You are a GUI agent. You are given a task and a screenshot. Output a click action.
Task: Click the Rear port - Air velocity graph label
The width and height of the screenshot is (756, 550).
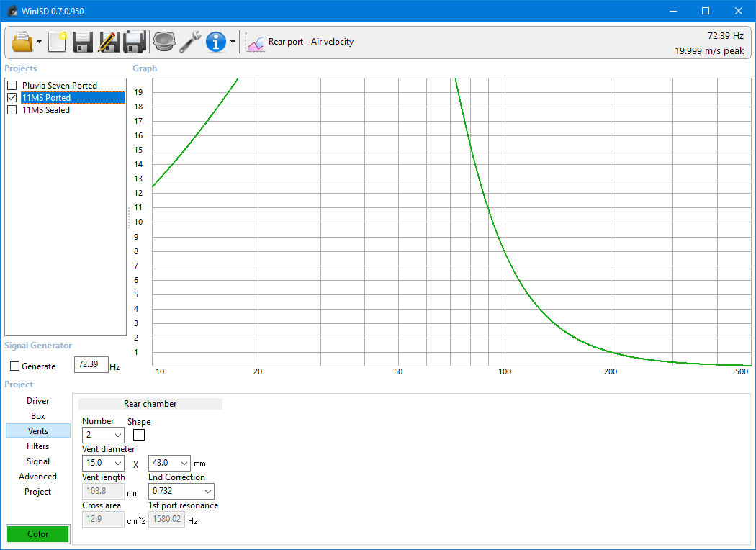[x=311, y=42]
